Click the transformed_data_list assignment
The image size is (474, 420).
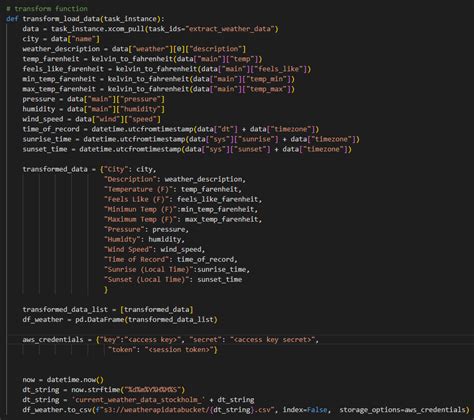pos(108,309)
